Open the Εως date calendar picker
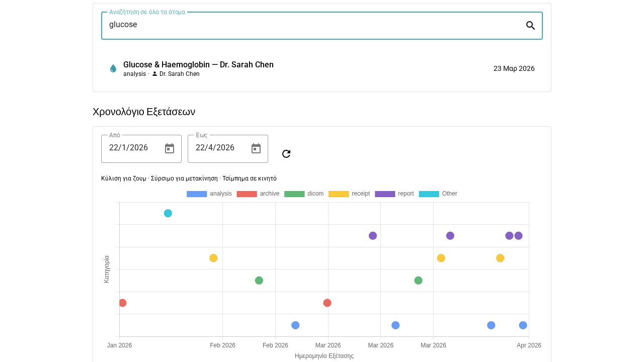The height and width of the screenshot is (362, 644). (x=256, y=148)
